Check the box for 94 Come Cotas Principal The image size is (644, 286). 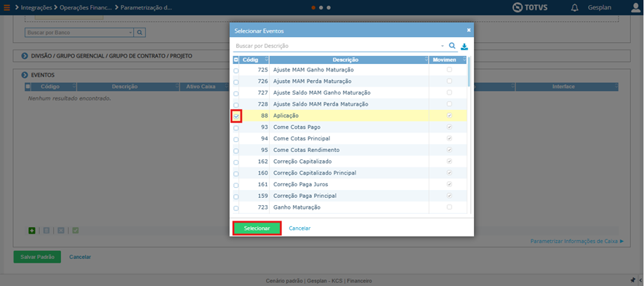coord(236,140)
